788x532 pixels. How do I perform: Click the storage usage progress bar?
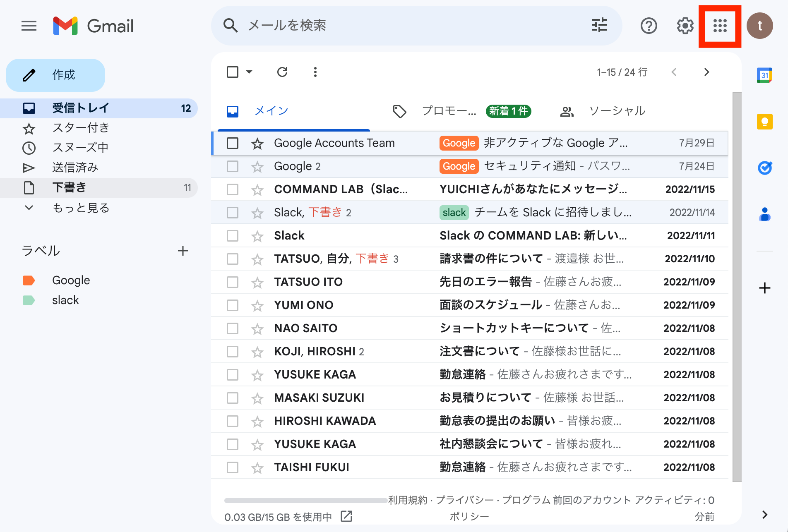tap(306, 501)
